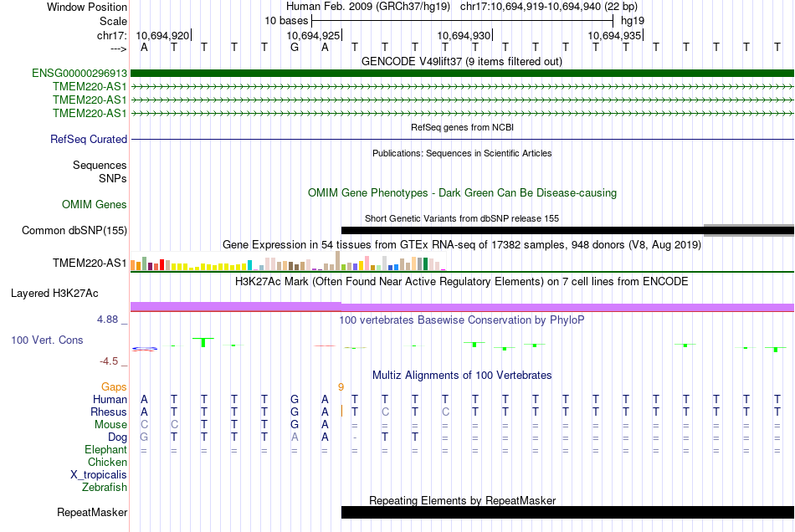Click OMIM Gene Phenotypes track title
The height and width of the screenshot is (532, 795).
tap(463, 193)
